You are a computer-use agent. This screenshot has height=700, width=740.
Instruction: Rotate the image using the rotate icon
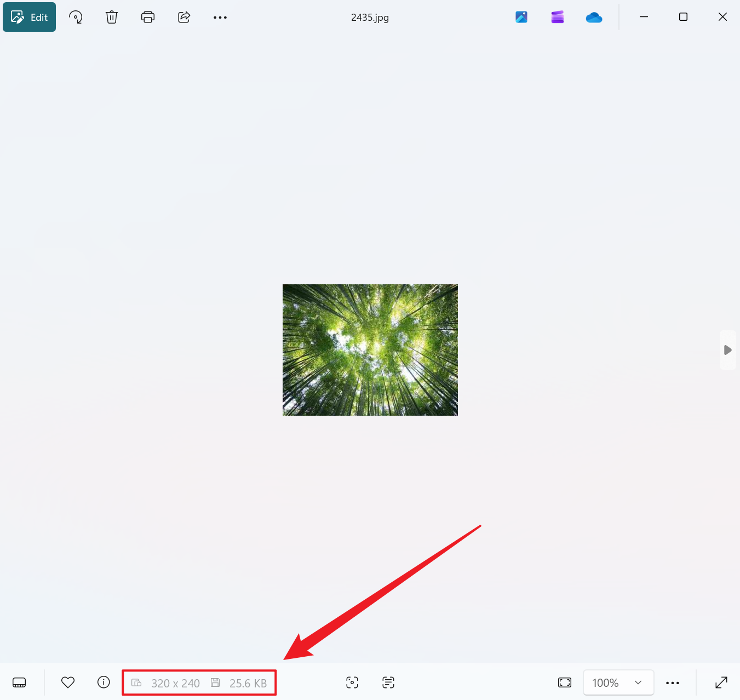coord(76,18)
